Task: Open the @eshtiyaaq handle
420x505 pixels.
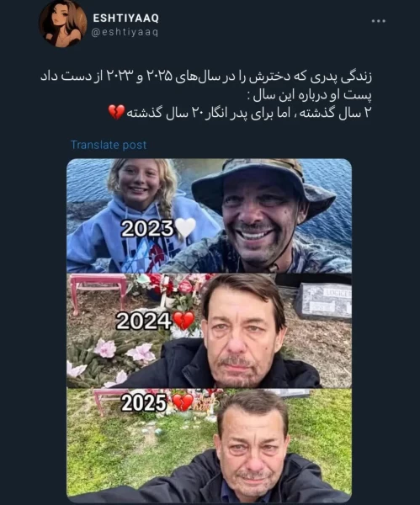Action: coord(125,32)
